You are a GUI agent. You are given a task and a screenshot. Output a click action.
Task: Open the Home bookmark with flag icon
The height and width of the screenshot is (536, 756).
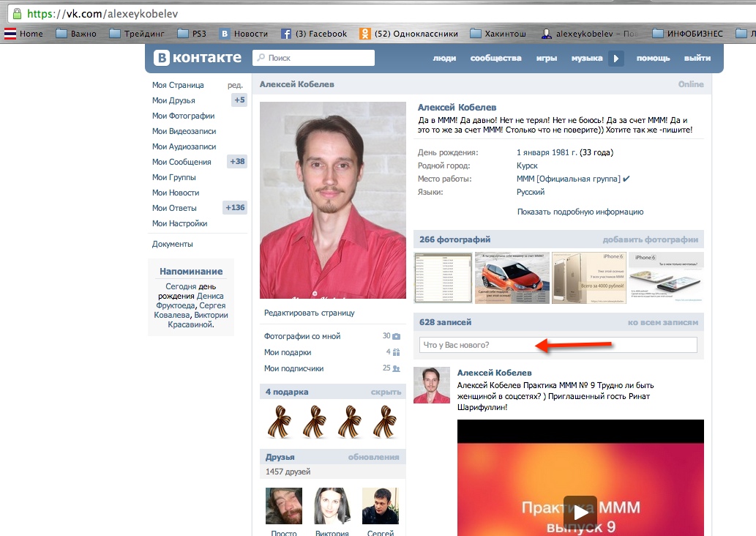23,34
